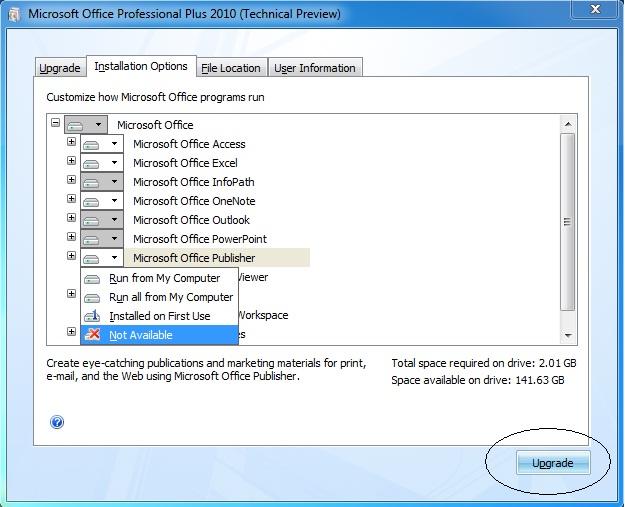Click the help question mark icon
Viewport: 625px width, 507px height.
(x=57, y=422)
